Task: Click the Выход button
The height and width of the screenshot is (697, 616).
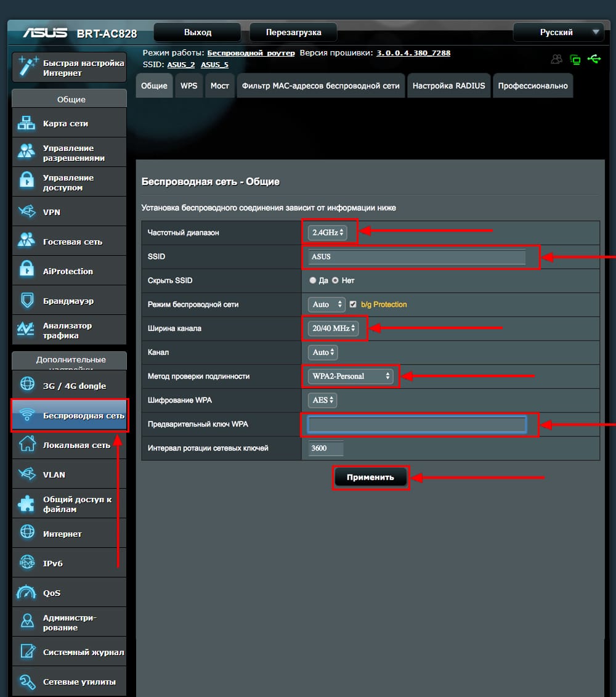Action: 198,33
